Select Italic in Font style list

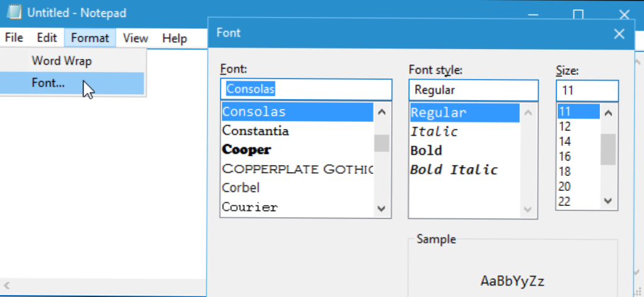(x=434, y=132)
